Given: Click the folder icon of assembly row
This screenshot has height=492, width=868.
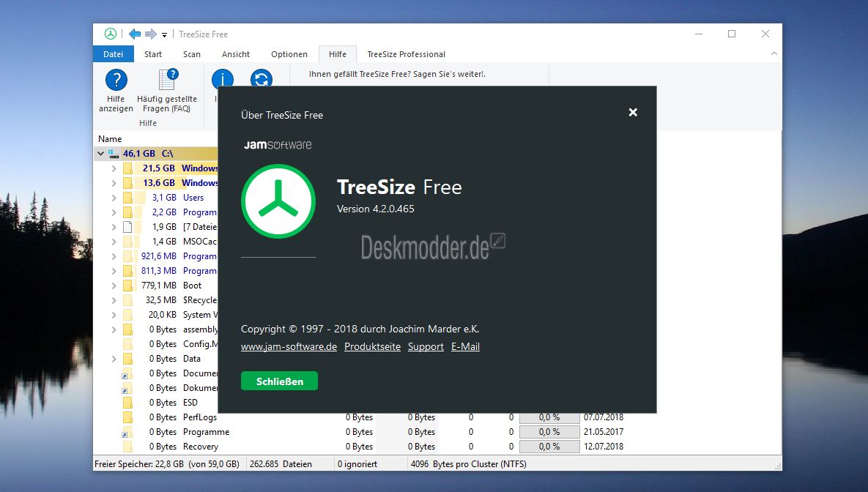Looking at the screenshot, I should [128, 329].
